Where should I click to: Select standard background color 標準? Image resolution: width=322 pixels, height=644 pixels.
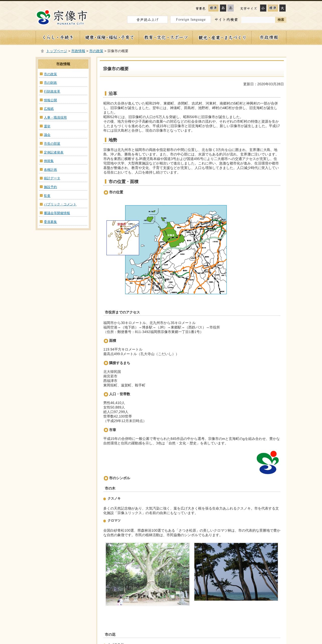213,8
